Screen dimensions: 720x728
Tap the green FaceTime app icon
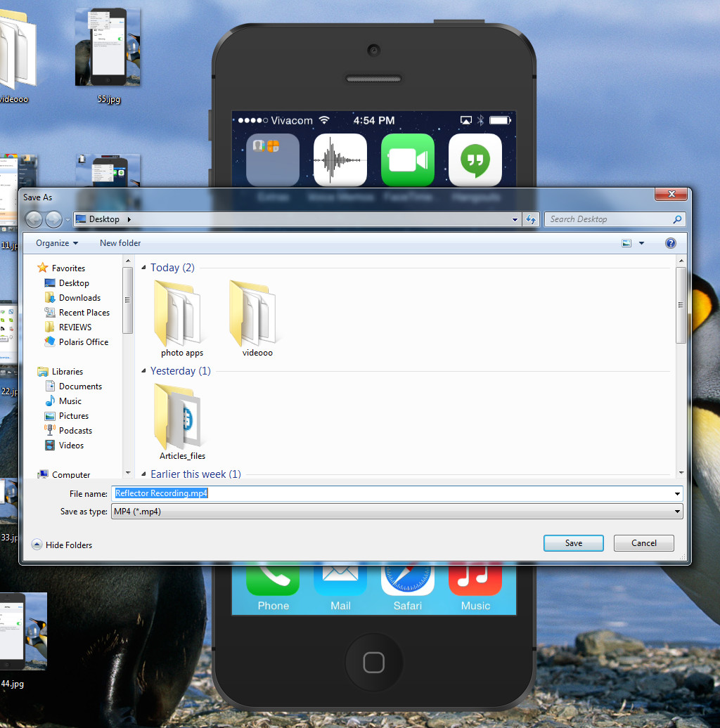tap(408, 160)
